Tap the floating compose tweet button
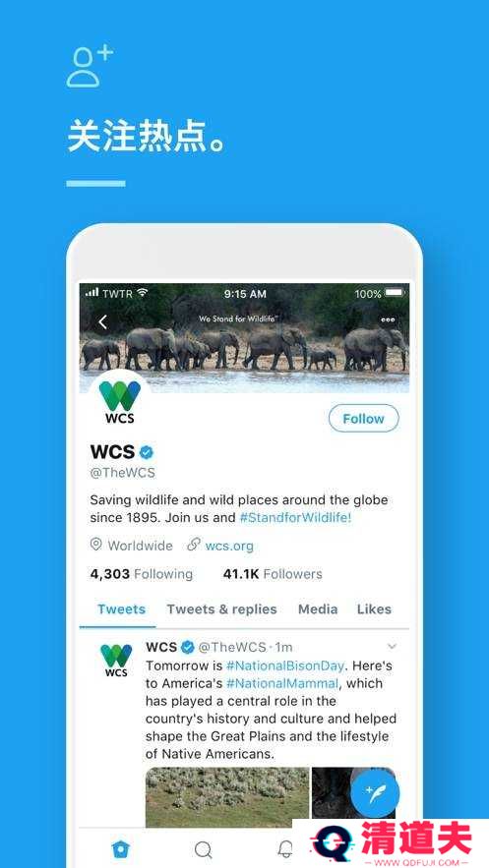The width and height of the screenshot is (489, 868). (375, 794)
